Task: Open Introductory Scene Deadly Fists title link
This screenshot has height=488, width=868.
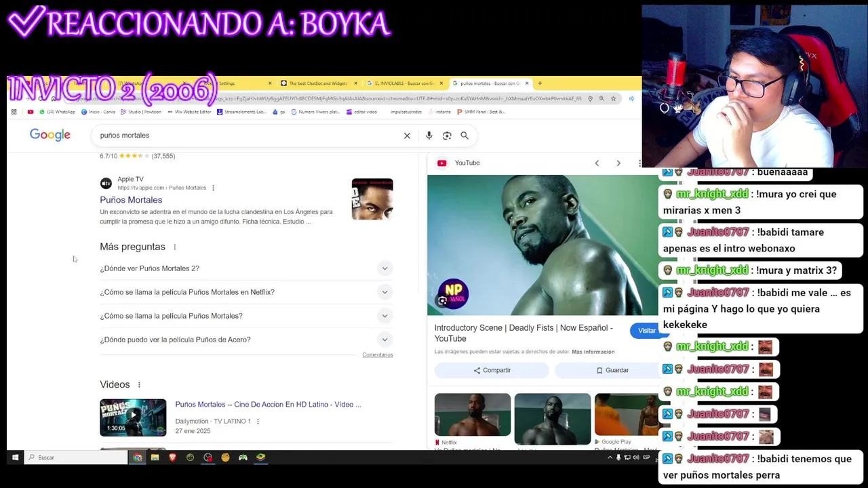Action: [x=524, y=333]
